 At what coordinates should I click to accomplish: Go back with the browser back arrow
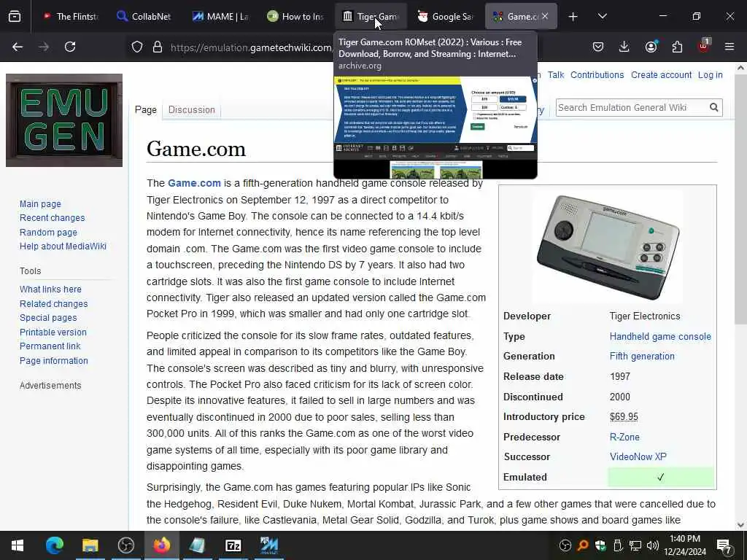point(18,47)
